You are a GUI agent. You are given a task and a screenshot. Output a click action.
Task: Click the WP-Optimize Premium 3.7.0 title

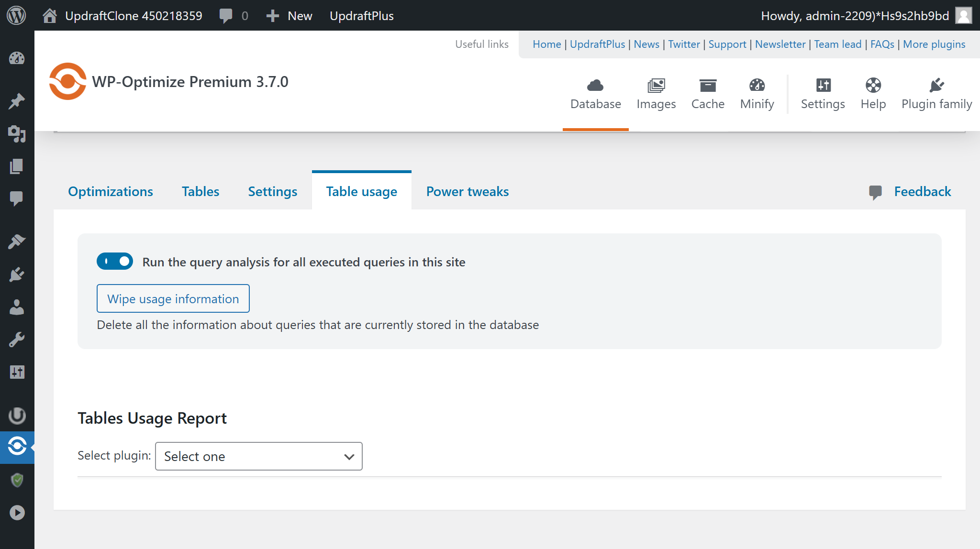tap(190, 82)
